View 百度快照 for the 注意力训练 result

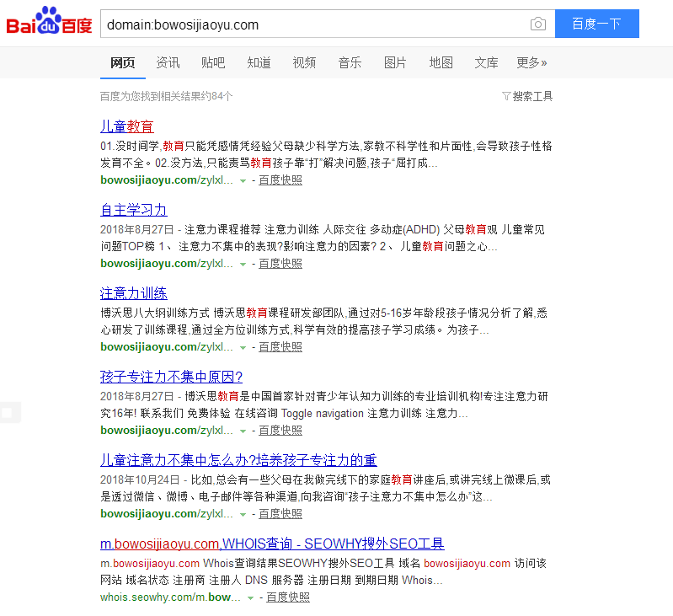pyautogui.click(x=280, y=347)
